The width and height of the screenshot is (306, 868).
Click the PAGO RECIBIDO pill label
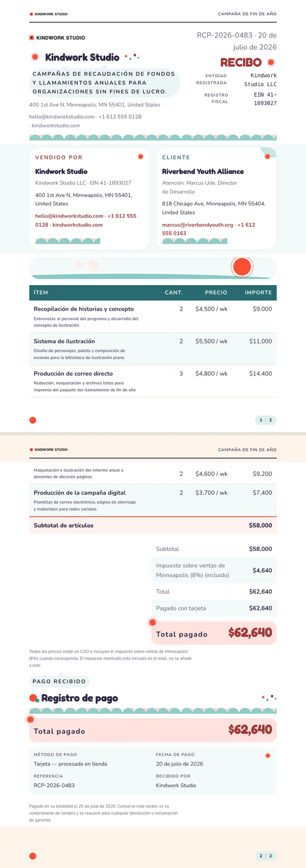coord(59,681)
